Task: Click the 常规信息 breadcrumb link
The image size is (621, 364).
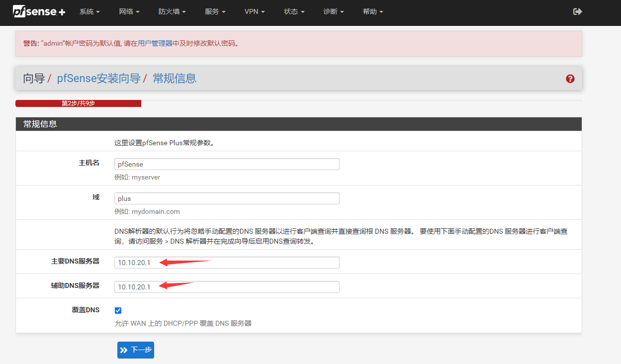Action: pos(174,78)
